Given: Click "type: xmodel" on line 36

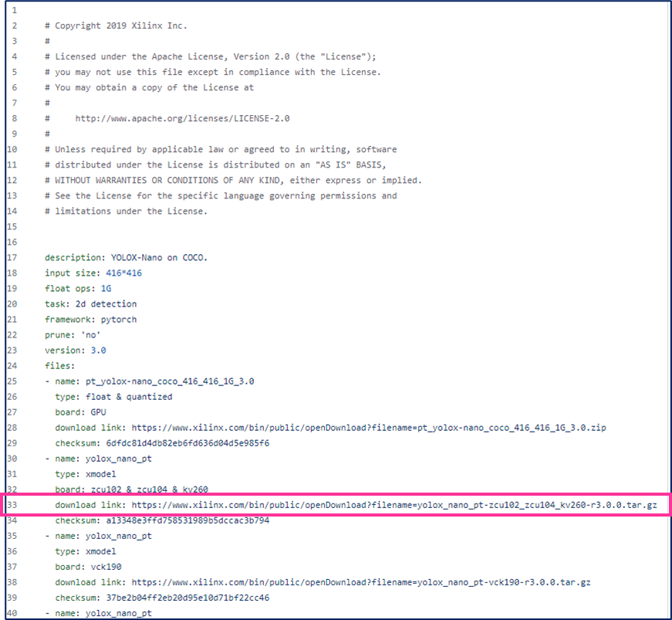Looking at the screenshot, I should point(86,551).
